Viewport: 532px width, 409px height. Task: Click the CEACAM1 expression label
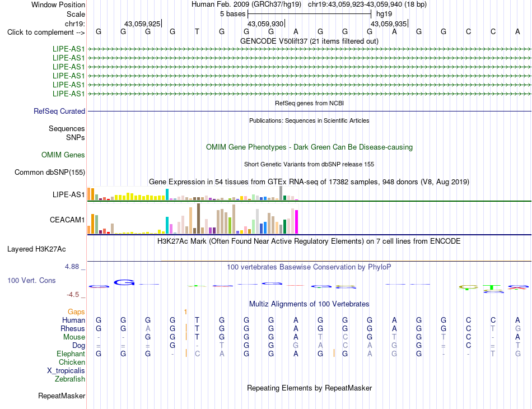pos(67,220)
